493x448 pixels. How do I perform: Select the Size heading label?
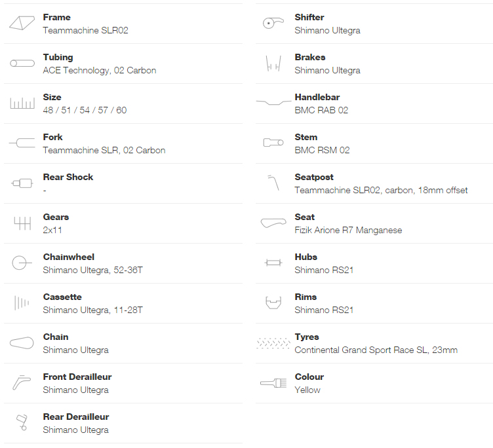click(52, 97)
